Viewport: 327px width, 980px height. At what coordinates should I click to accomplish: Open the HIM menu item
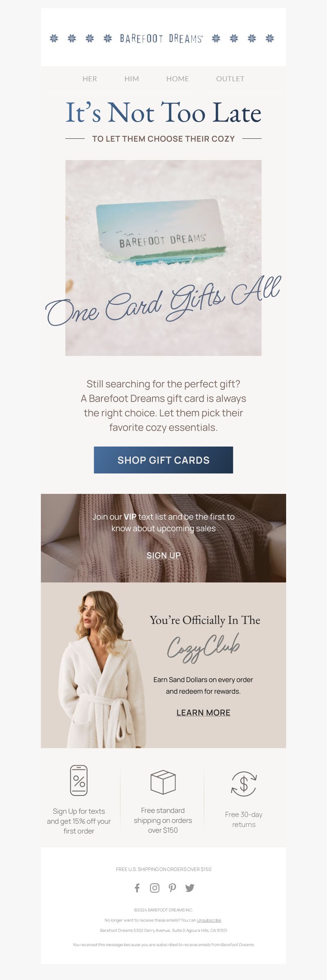point(132,79)
